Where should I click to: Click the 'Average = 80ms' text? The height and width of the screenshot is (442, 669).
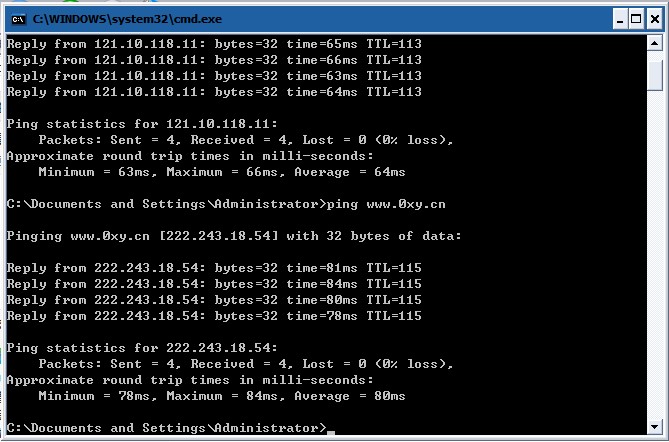coord(350,396)
